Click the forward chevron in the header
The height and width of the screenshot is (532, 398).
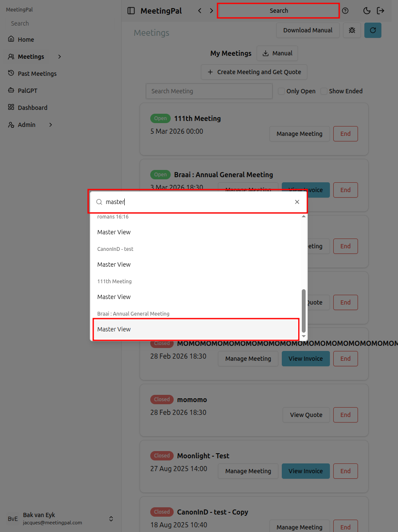coord(212,10)
